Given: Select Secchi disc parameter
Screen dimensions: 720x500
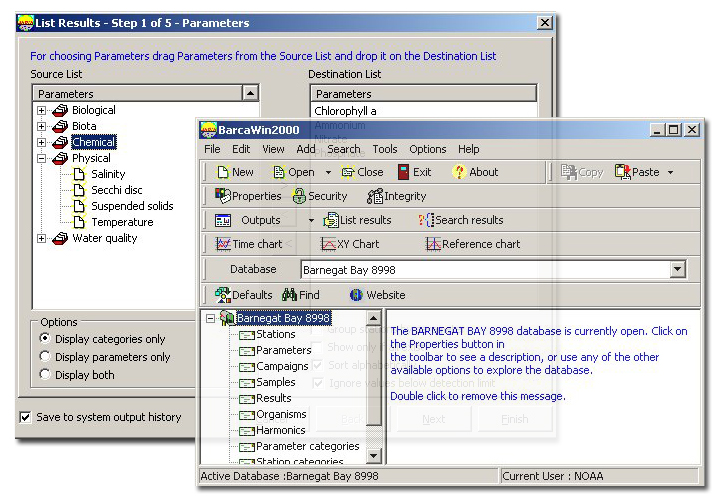Looking at the screenshot, I should point(117,190).
